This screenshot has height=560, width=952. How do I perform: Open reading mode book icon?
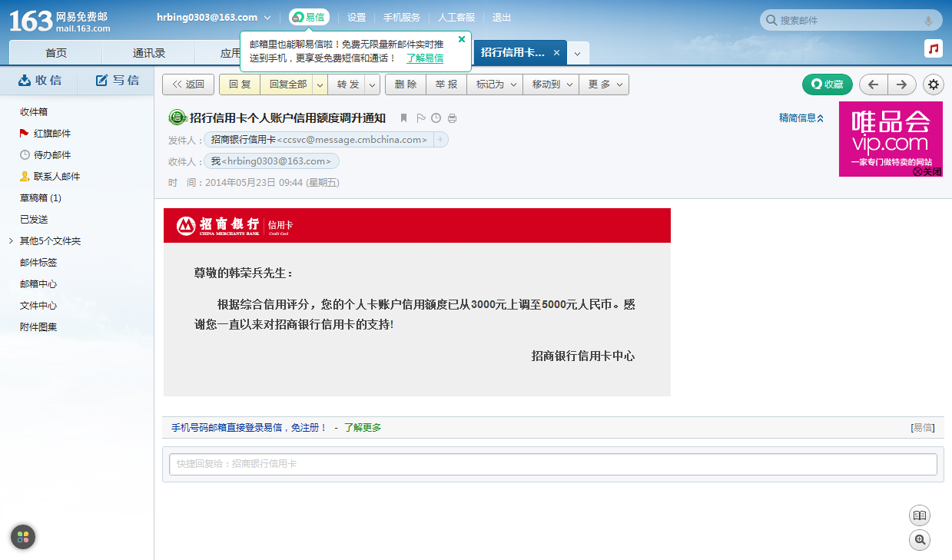(920, 515)
